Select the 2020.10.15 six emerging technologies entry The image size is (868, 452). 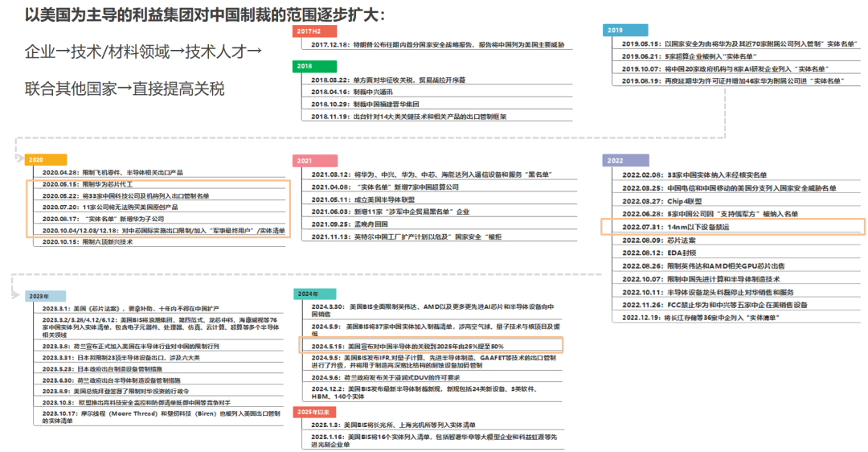click(x=88, y=242)
